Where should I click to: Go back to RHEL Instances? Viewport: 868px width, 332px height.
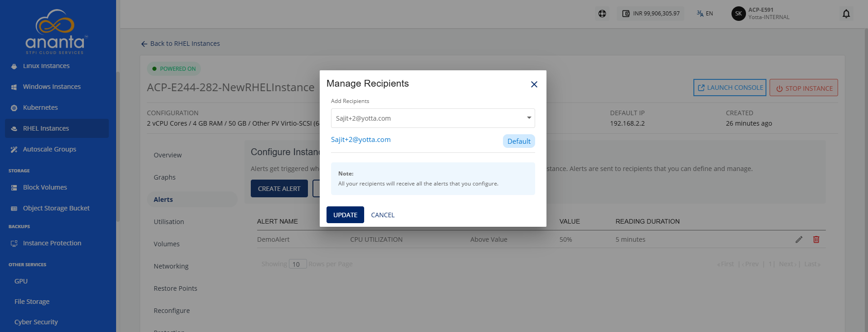click(x=180, y=44)
